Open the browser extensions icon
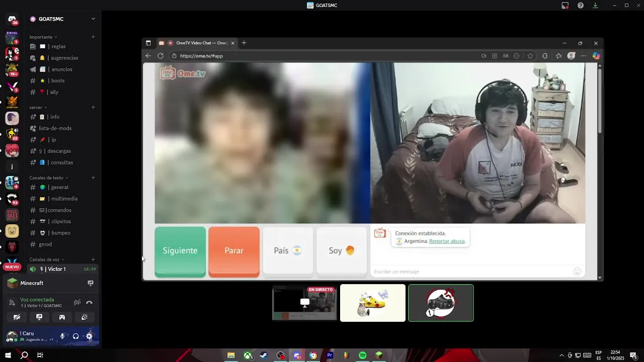Screen dimensions: 644x362 [x=545, y=56]
